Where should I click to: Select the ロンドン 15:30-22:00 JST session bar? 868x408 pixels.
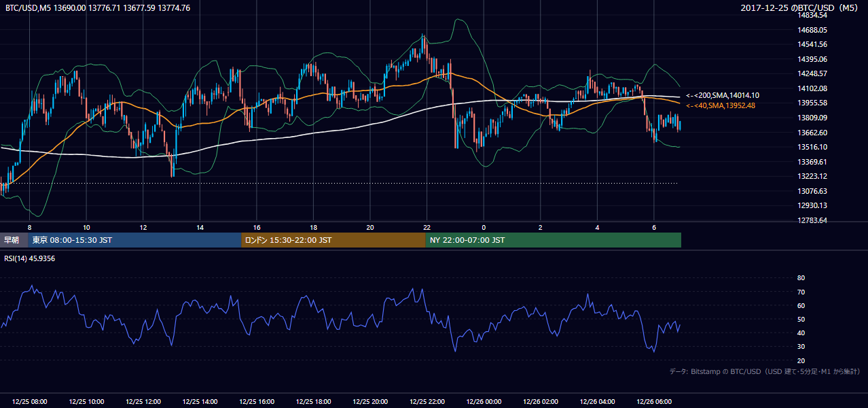[333, 240]
